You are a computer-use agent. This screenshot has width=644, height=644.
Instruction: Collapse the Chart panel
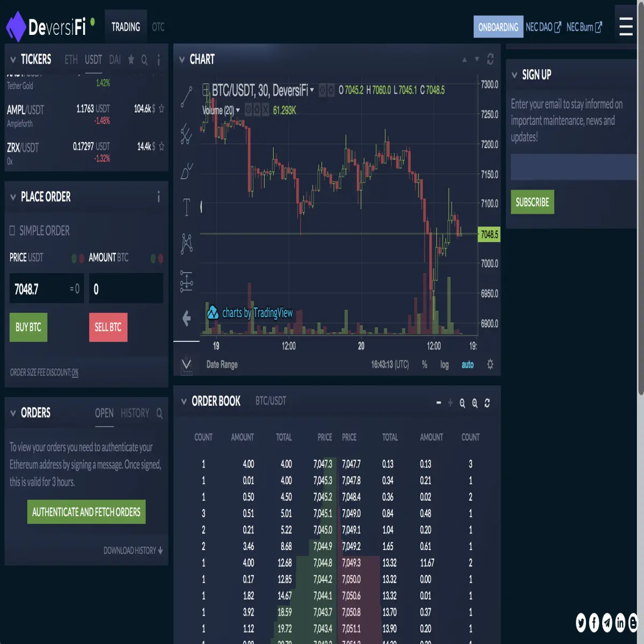tap(182, 60)
